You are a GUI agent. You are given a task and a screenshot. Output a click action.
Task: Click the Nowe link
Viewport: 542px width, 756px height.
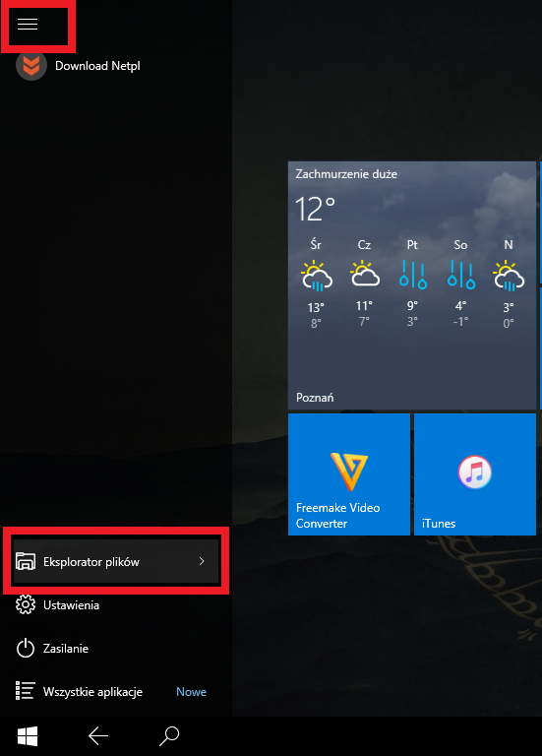pos(191,692)
